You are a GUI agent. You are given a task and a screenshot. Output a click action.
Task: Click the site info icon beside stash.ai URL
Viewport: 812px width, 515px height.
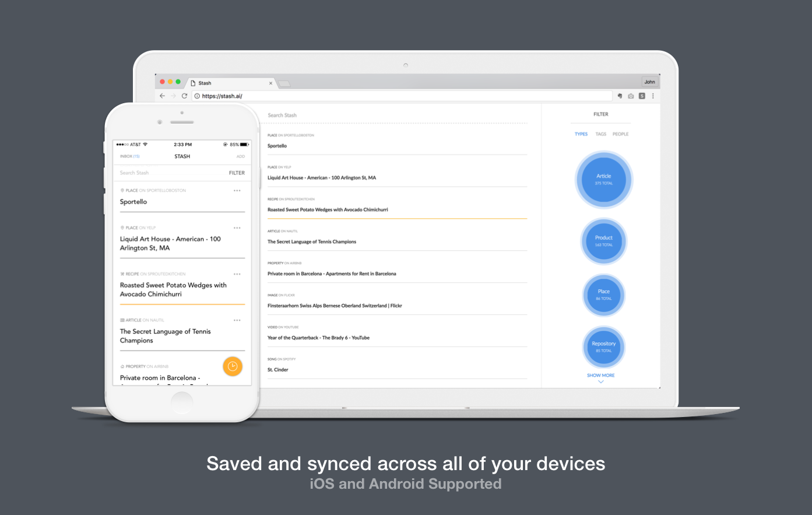[x=197, y=96]
